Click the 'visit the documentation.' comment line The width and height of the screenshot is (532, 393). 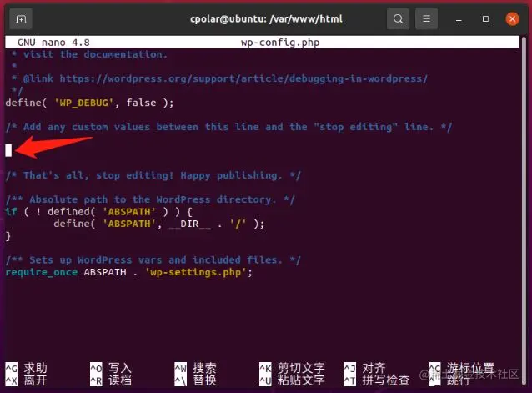pos(89,54)
